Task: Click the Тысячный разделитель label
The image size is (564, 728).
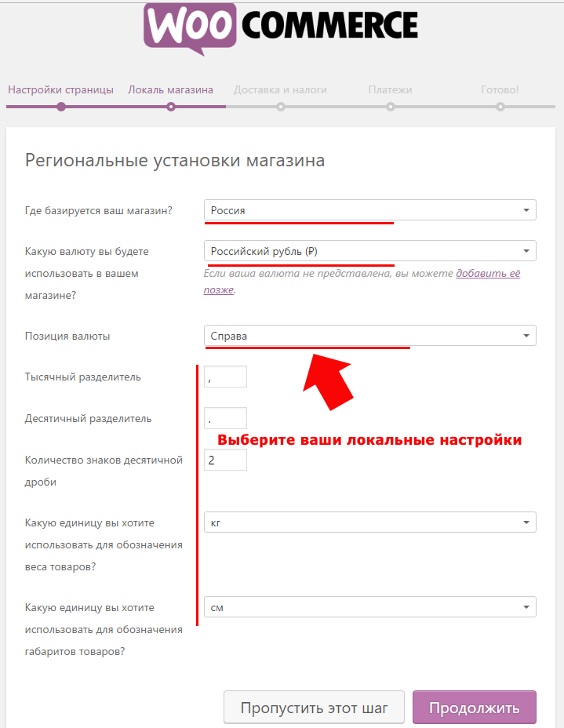Action: coord(82,377)
